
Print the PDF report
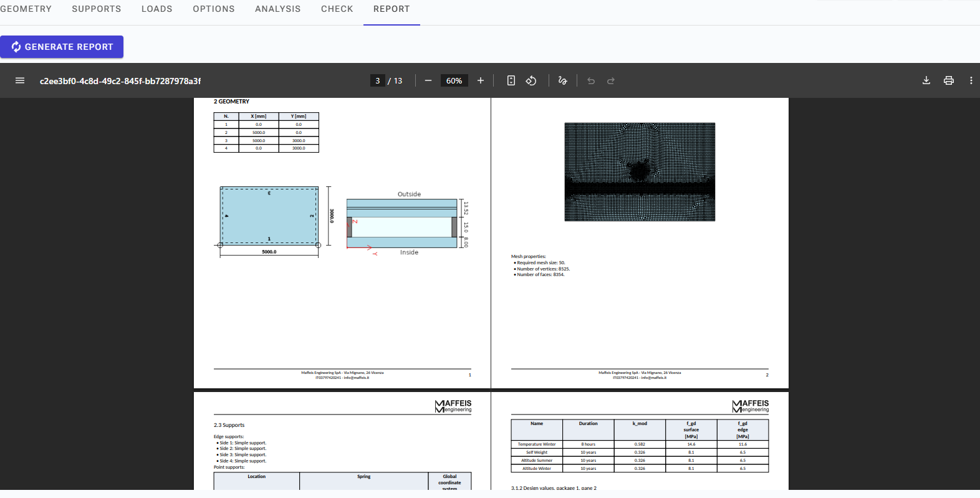pyautogui.click(x=949, y=80)
